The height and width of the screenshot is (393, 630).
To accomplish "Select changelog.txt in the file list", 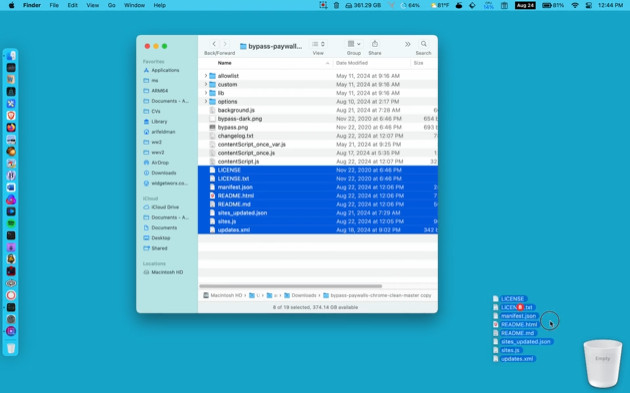I will coord(317,136).
